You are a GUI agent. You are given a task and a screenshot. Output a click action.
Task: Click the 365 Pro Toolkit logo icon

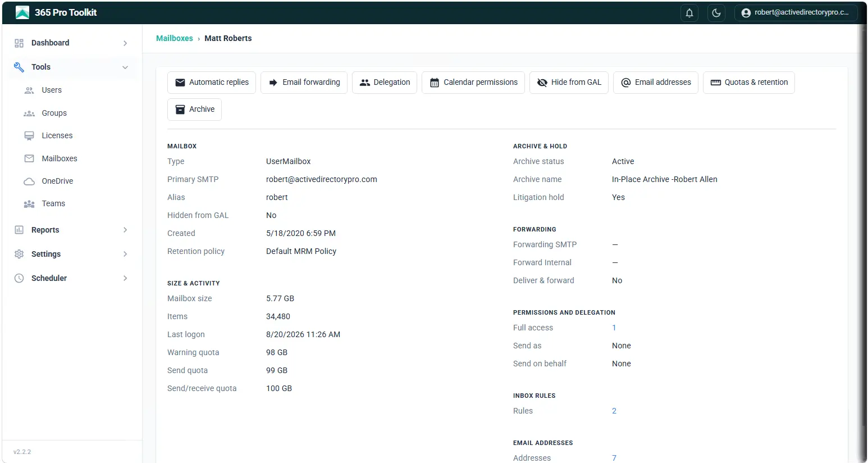pyautogui.click(x=22, y=12)
